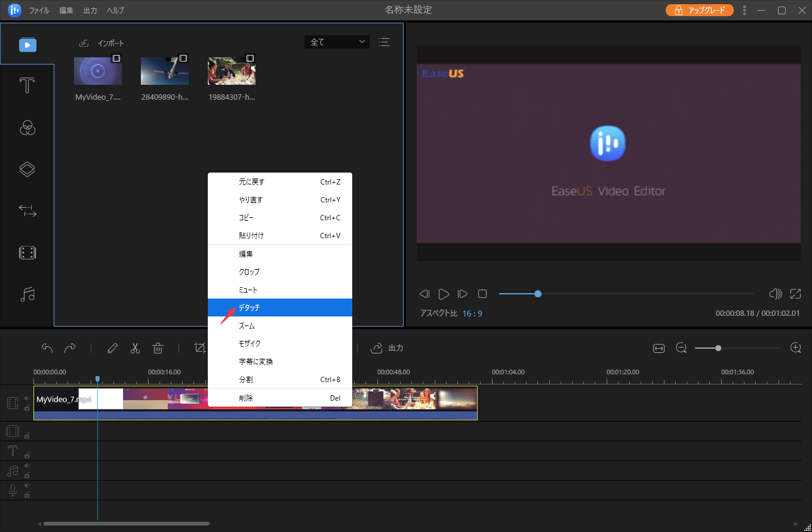Choose 字幕に変換 from the context menu
812x532 pixels.
[280, 362]
